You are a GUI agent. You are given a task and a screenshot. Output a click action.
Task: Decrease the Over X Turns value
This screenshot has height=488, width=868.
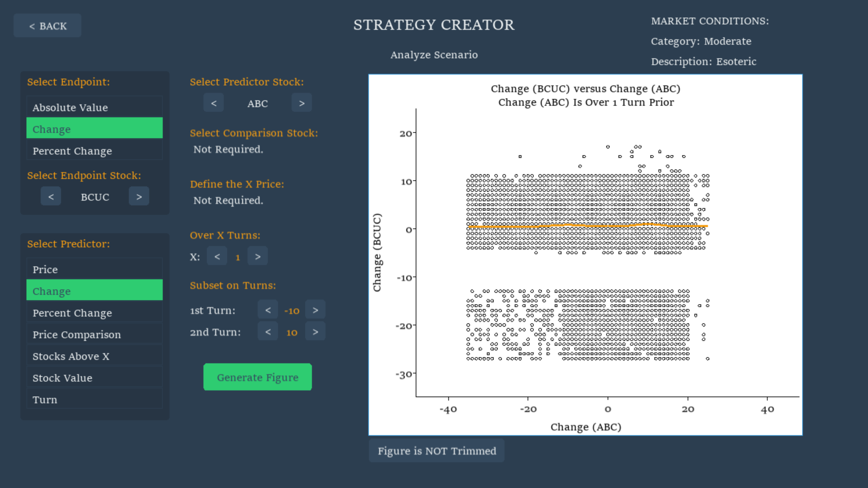pyautogui.click(x=217, y=256)
